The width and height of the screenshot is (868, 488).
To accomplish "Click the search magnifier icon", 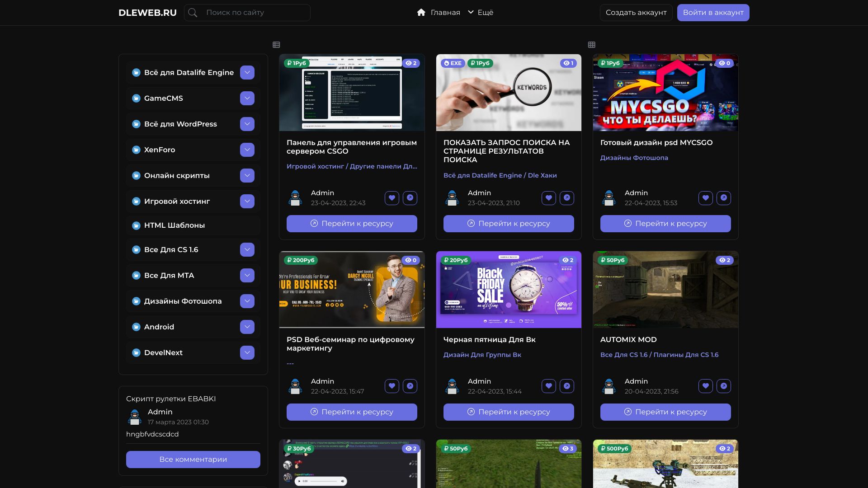I will point(193,13).
